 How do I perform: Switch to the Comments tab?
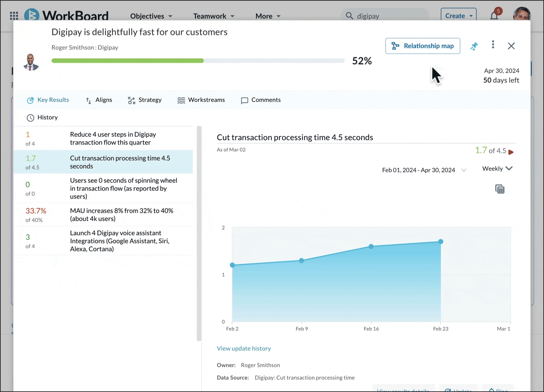tap(261, 100)
